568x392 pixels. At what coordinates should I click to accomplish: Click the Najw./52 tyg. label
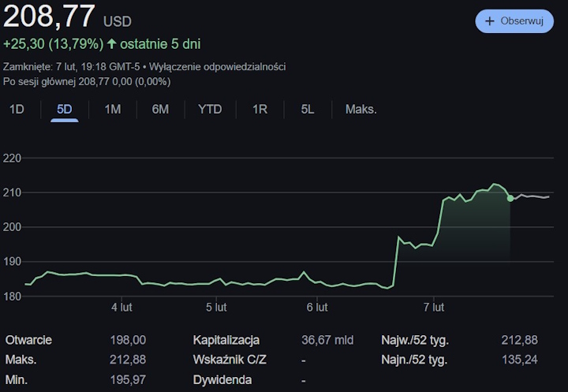pos(415,340)
